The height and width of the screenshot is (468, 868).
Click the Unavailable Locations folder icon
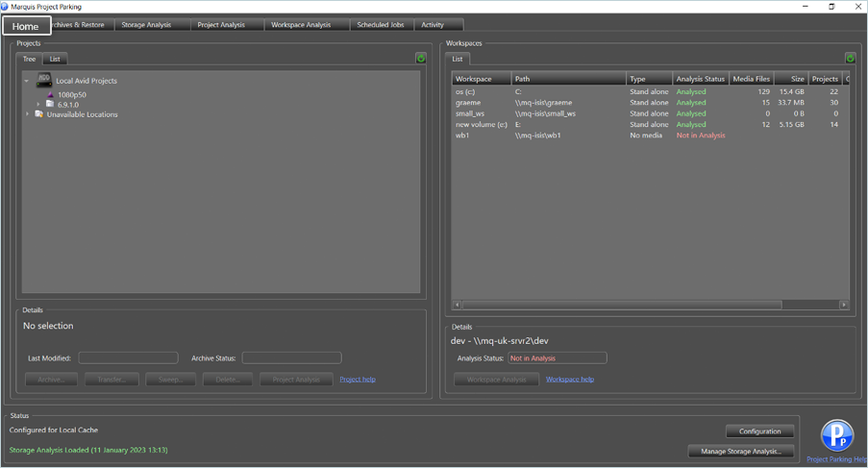point(39,114)
